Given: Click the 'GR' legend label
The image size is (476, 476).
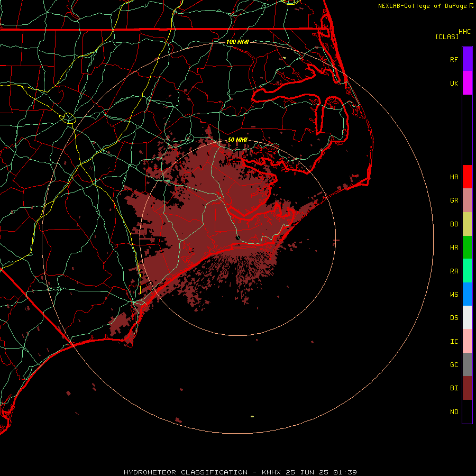Looking at the screenshot, I should pyautogui.click(x=454, y=200).
